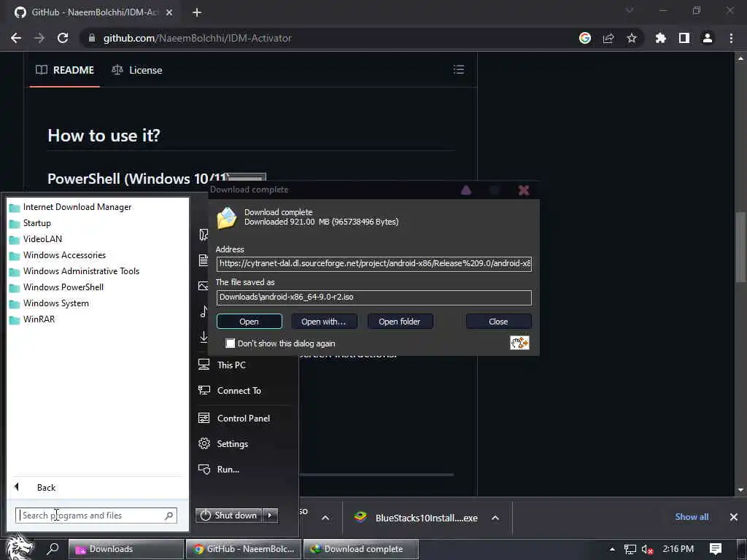The height and width of the screenshot is (560, 747).
Task: Expand Shut down options arrow
Action: [x=270, y=516]
